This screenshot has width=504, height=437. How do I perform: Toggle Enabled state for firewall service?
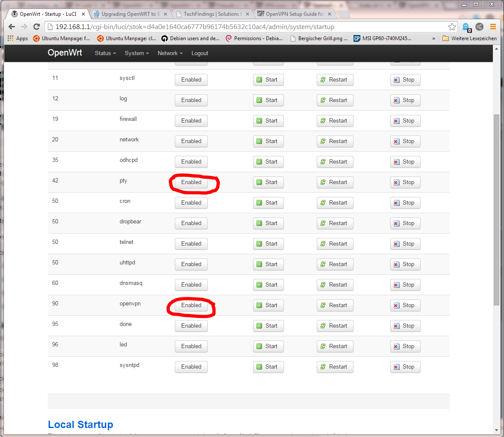(191, 121)
